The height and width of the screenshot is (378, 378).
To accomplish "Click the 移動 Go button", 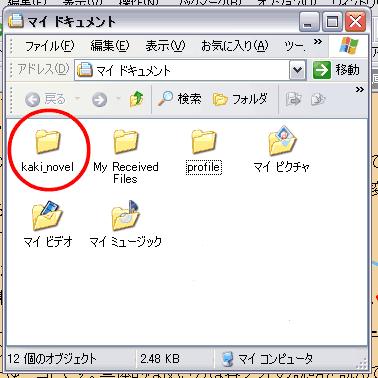I will 336,70.
